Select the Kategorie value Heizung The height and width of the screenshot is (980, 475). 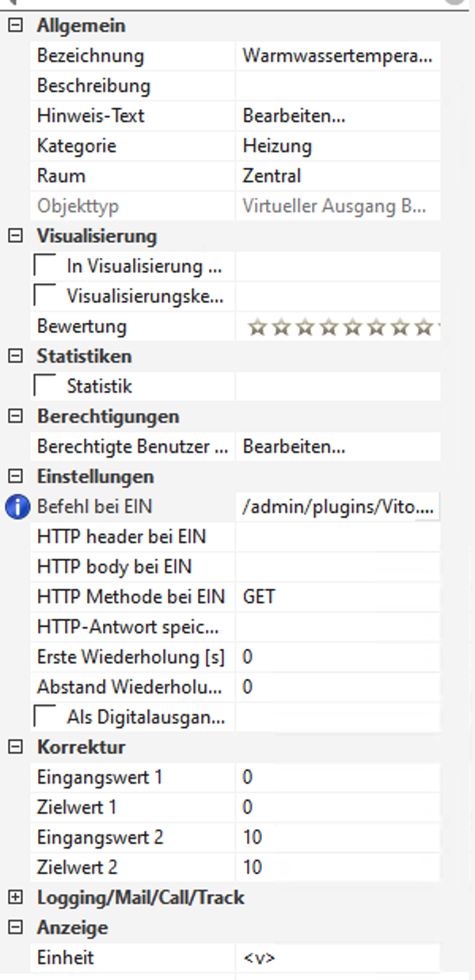tap(277, 146)
